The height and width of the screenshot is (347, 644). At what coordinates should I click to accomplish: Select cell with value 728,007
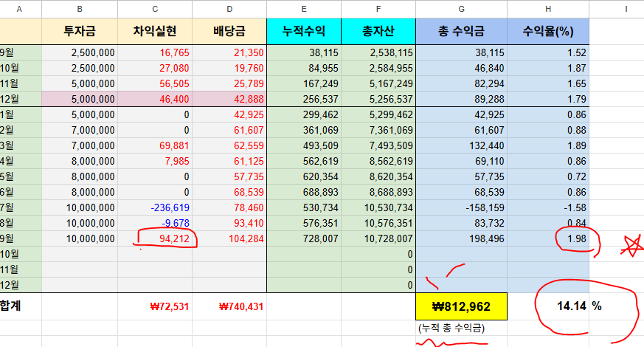[x=304, y=239]
